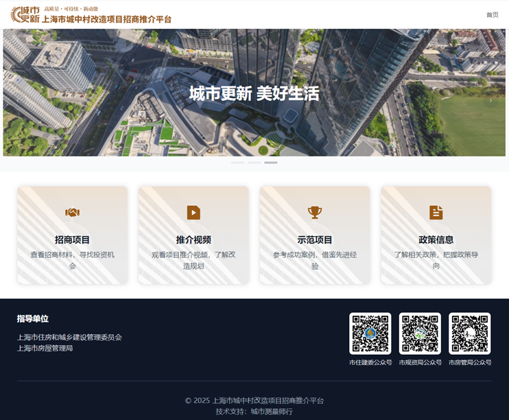
Task: Click 上海市住房和城乡建设管理委员会 in footer
Action: [69, 337]
